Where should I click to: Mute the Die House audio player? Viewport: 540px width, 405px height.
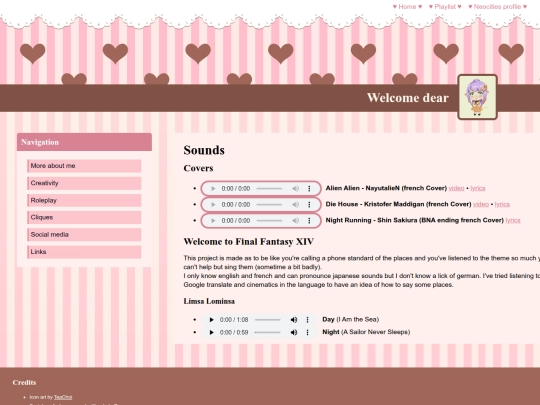pos(295,205)
